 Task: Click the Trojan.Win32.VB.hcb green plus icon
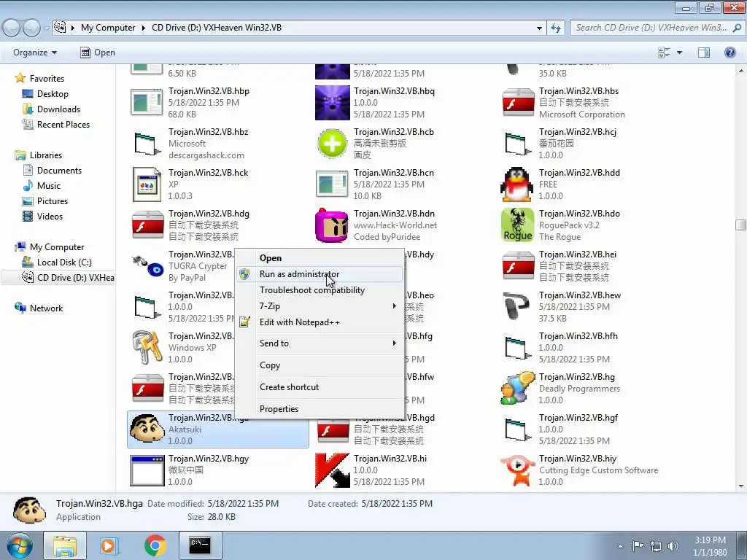pos(333,144)
